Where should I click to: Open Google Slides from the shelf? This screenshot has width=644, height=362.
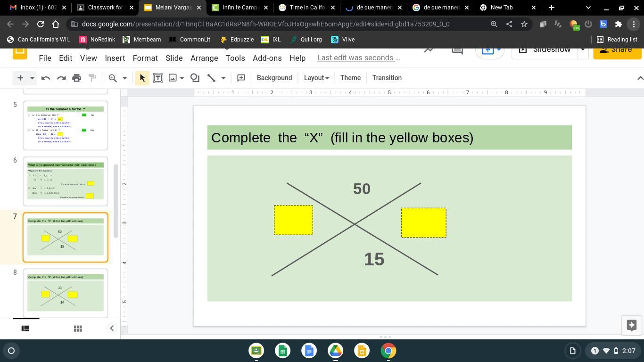(362, 351)
